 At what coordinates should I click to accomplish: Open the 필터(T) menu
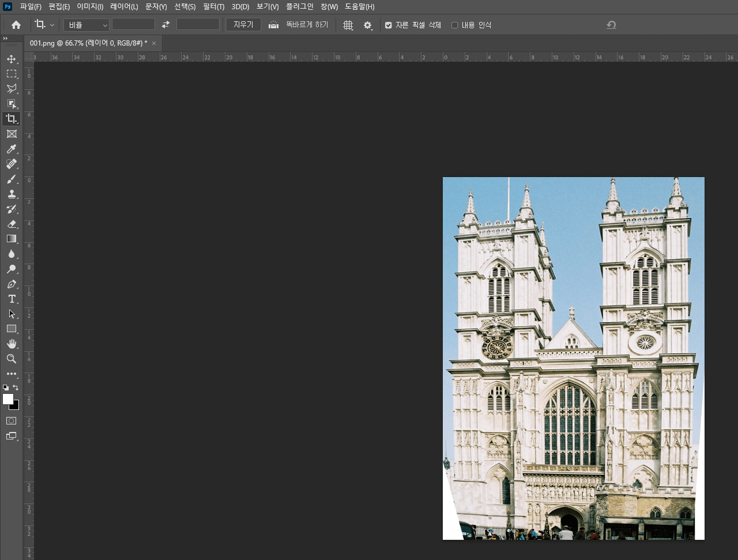click(214, 7)
